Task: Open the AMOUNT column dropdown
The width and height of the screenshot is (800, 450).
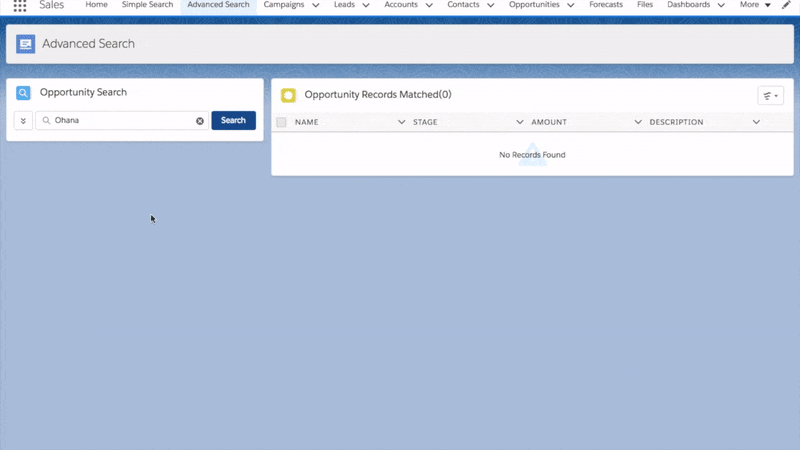Action: point(638,122)
